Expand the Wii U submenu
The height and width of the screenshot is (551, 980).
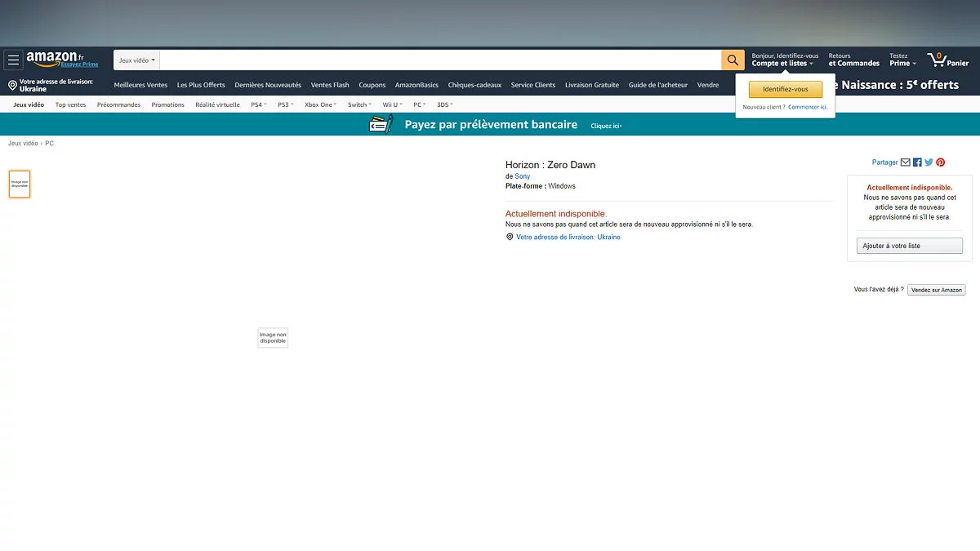click(392, 104)
